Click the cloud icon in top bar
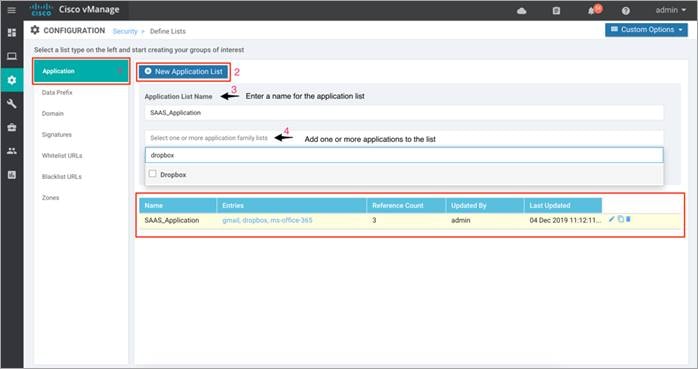Image resolution: width=698 pixels, height=369 pixels. (522, 11)
